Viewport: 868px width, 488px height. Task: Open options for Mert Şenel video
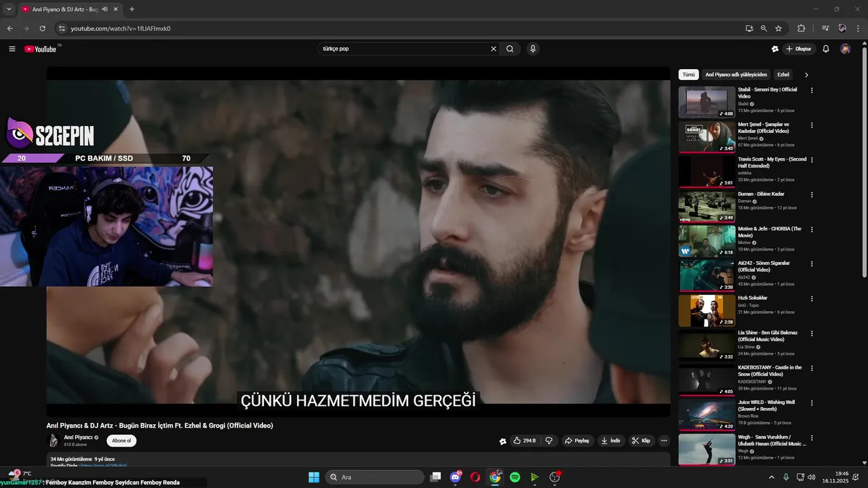tap(812, 125)
